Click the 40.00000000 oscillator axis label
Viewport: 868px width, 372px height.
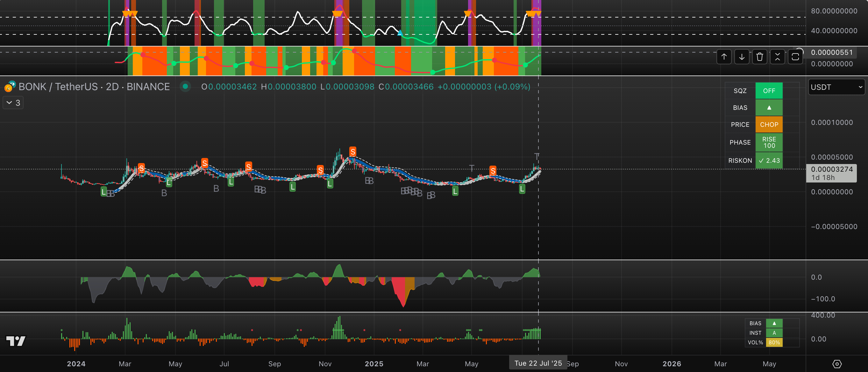(834, 31)
